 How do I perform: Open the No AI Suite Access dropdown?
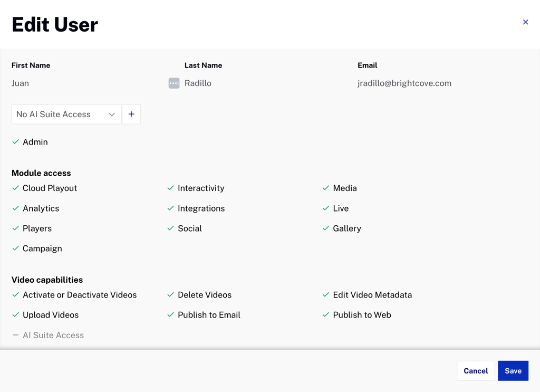pos(66,114)
